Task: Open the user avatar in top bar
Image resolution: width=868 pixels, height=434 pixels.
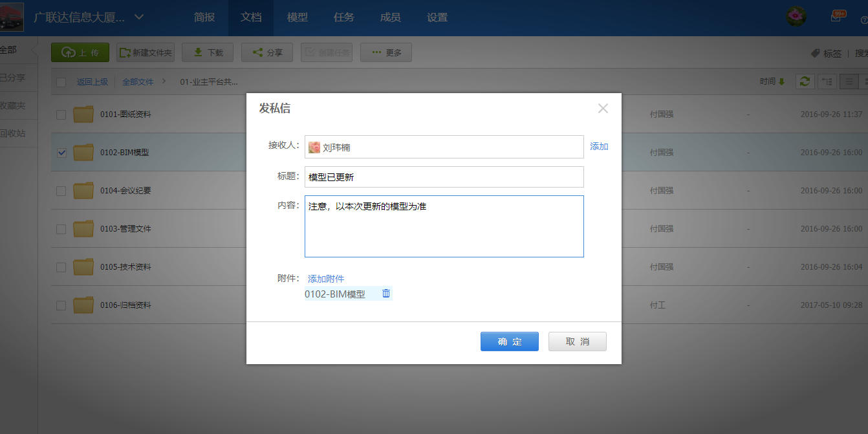Action: point(796,17)
